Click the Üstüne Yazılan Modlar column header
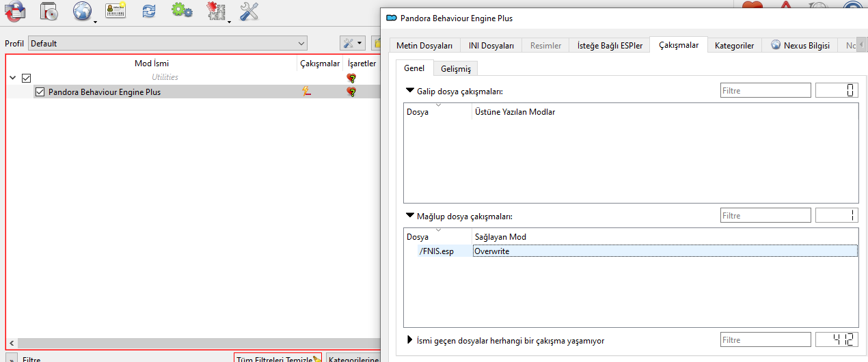The width and height of the screenshot is (868, 362). point(664,112)
